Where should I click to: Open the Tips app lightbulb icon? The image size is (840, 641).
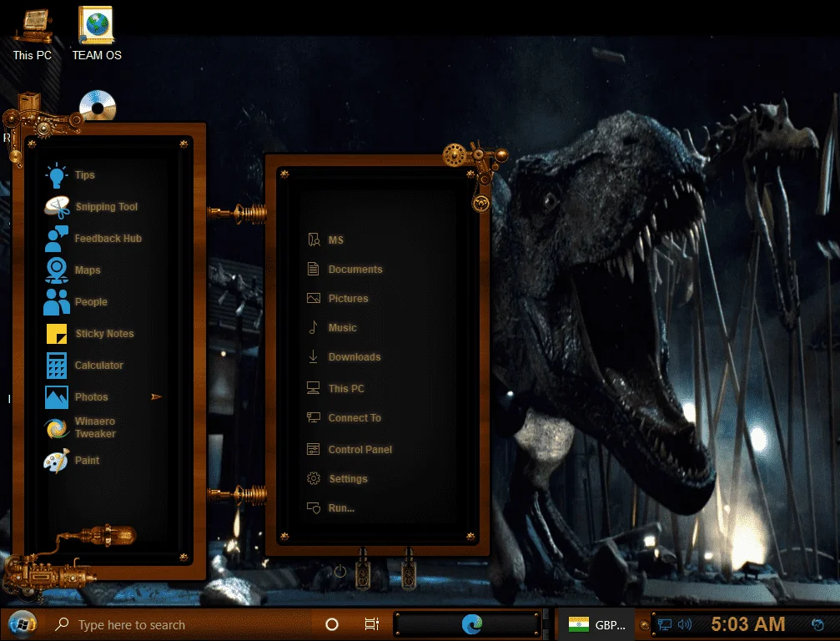pos(56,175)
